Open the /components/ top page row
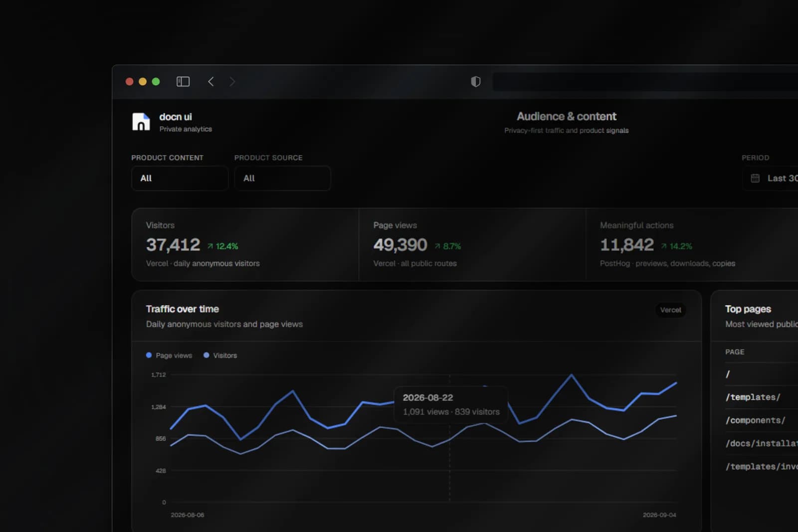This screenshot has width=798, height=532. tap(762, 420)
